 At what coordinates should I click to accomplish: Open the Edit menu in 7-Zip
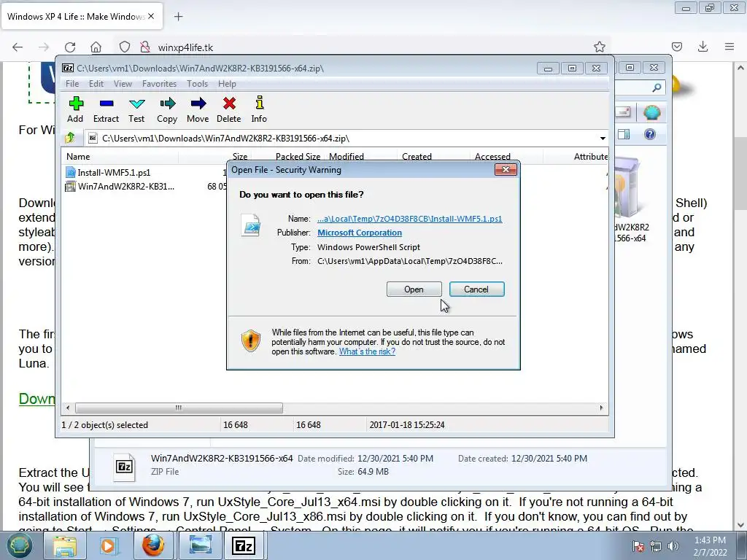(96, 84)
